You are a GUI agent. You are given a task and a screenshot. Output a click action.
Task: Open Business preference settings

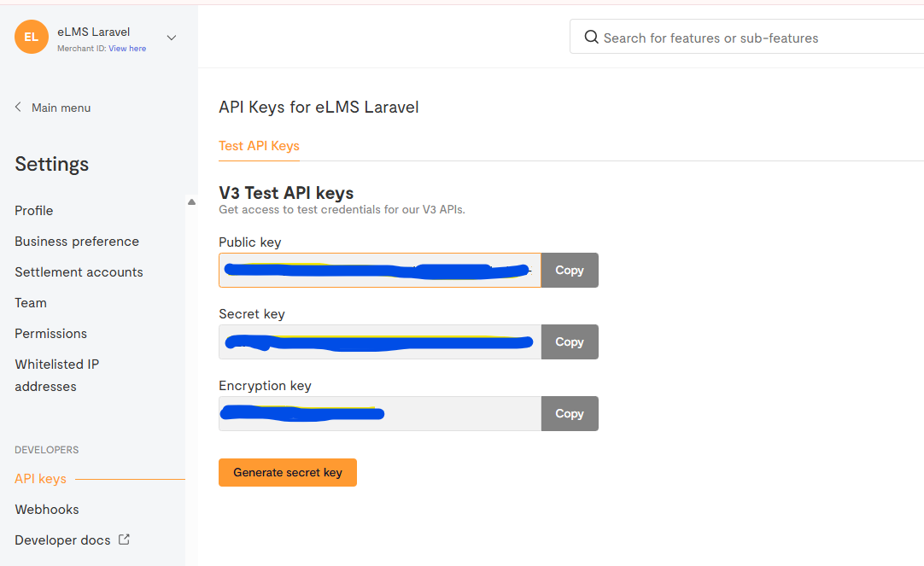point(77,242)
